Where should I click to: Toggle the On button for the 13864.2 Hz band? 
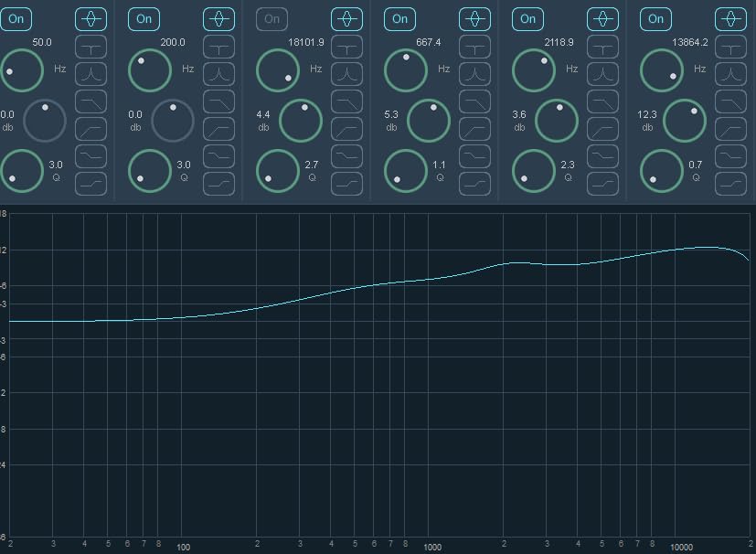[x=655, y=19]
